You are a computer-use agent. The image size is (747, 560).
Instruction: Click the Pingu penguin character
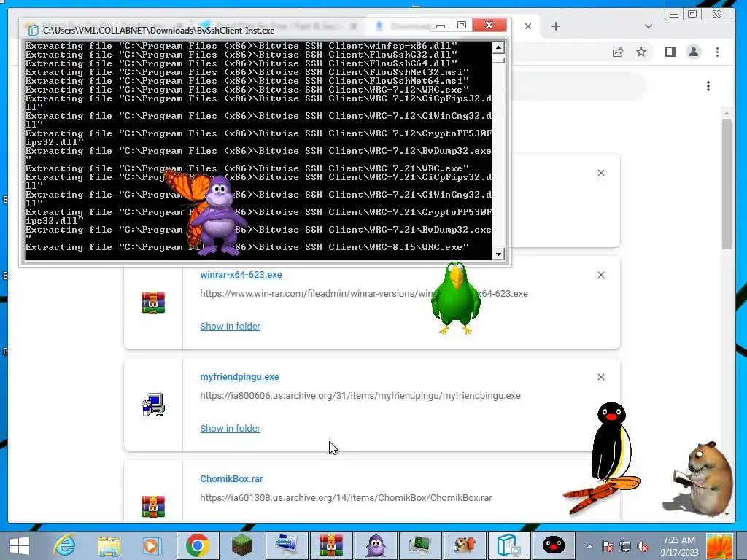(612, 446)
